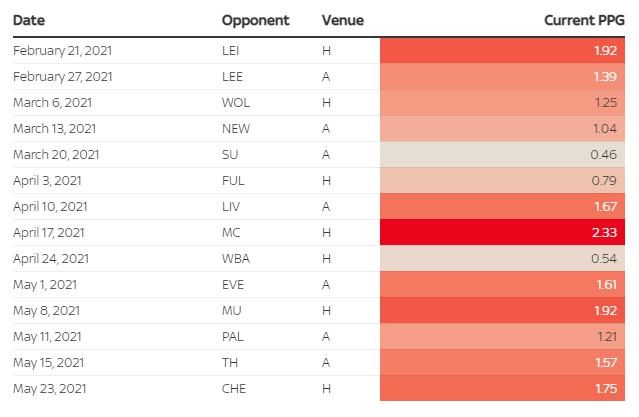
Task: Select the 0.46 PPG beige cell
Action: point(503,154)
